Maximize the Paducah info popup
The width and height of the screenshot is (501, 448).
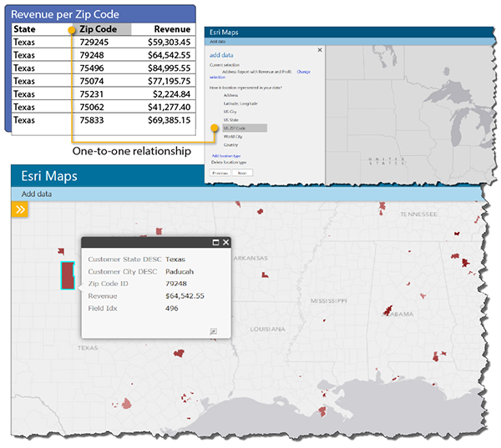pyautogui.click(x=216, y=243)
